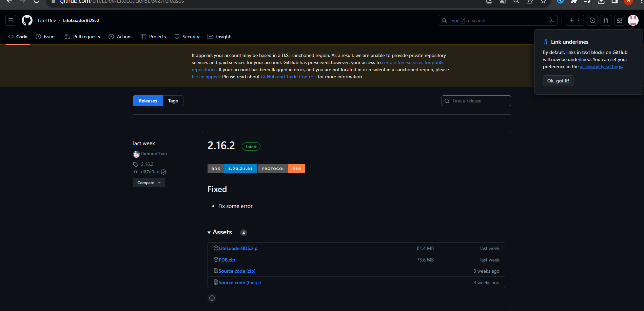Open the Issues repository tab
Viewport: 644px width, 311px height.
(46, 37)
